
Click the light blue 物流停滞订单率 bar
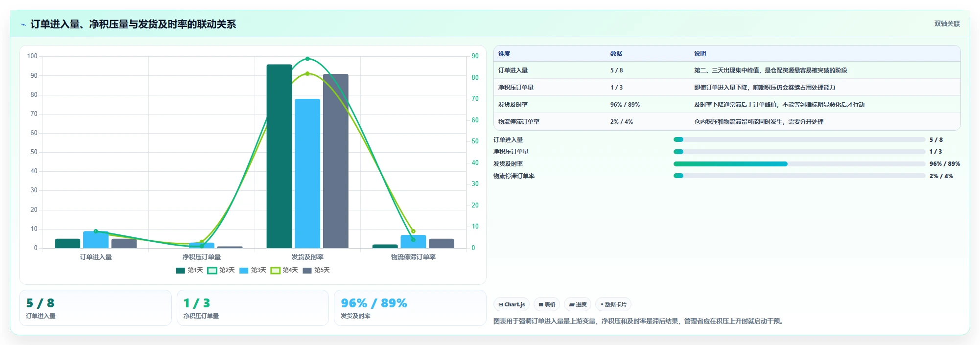[x=413, y=242]
